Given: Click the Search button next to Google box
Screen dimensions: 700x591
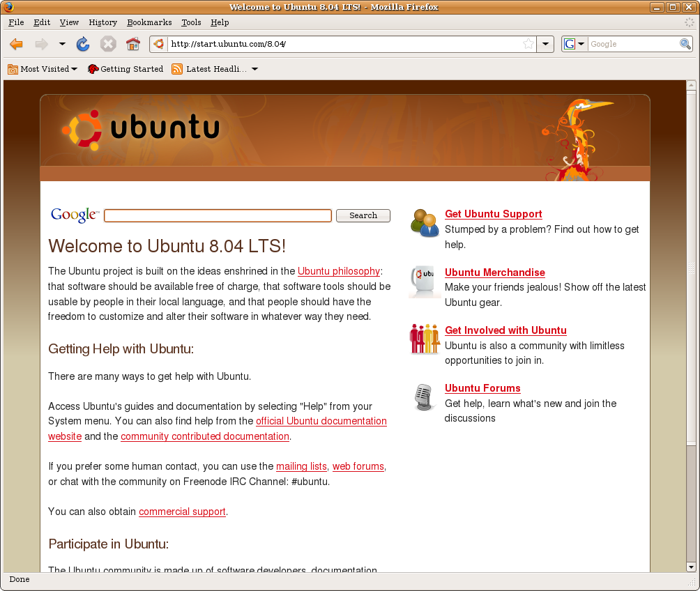Looking at the screenshot, I should [363, 215].
